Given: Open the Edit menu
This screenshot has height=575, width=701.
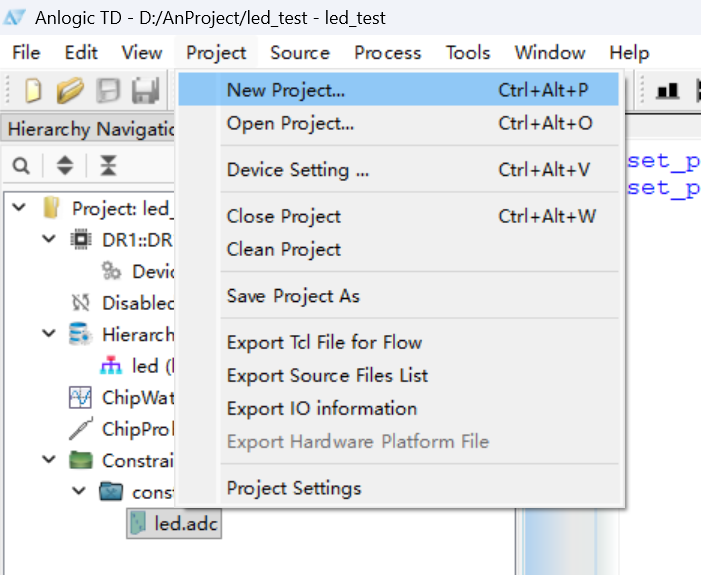Looking at the screenshot, I should click(81, 53).
